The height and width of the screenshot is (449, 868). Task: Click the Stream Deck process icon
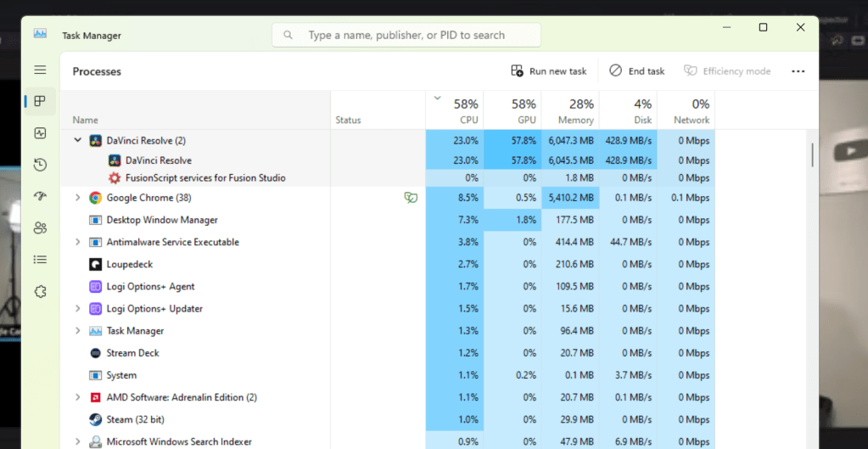click(x=95, y=353)
